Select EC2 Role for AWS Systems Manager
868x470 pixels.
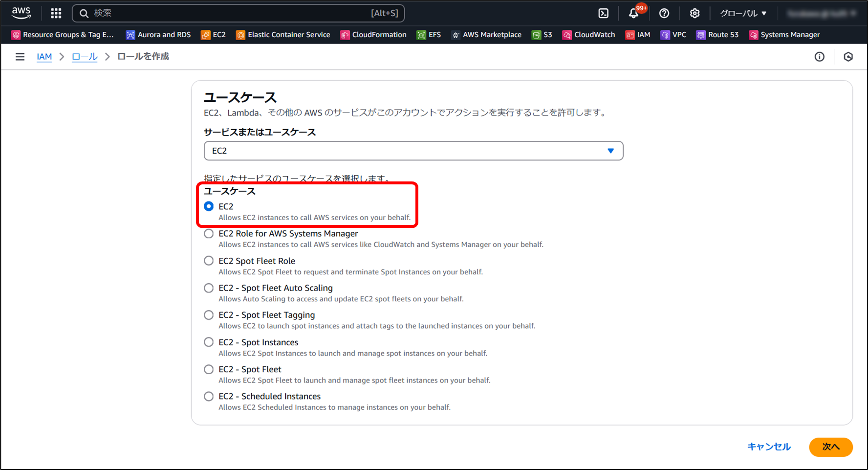coord(209,234)
